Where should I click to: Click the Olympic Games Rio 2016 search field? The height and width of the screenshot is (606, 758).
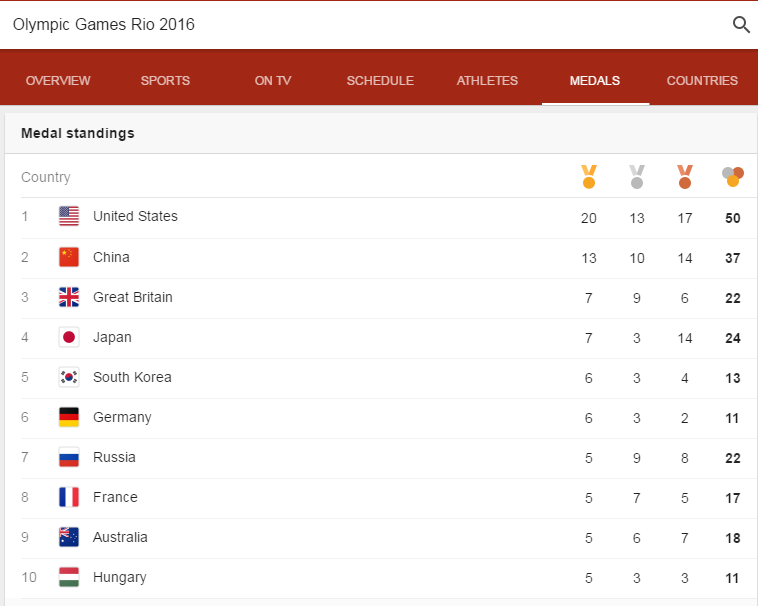tap(360, 24)
